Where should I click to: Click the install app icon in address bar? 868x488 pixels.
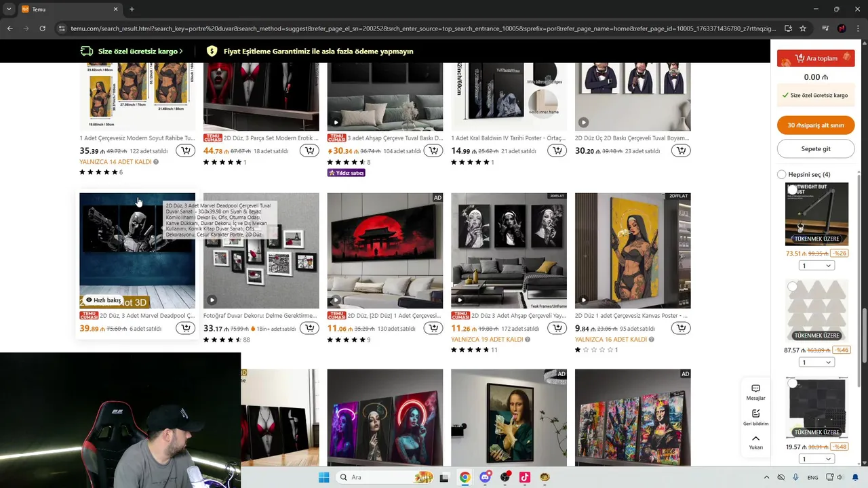point(788,28)
